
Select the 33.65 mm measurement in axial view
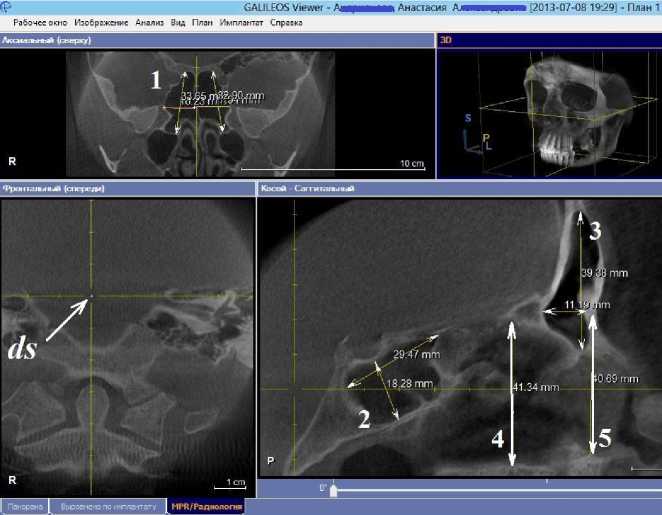click(x=198, y=96)
